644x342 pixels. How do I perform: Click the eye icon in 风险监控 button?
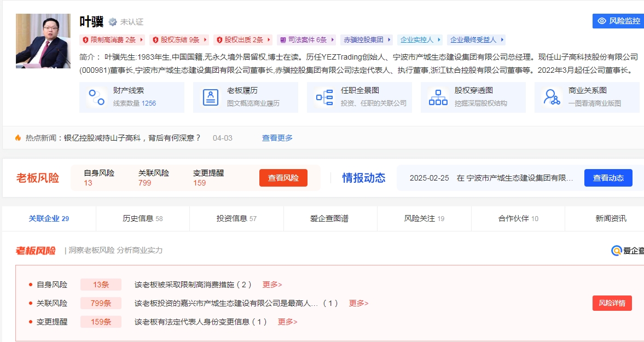(602, 21)
